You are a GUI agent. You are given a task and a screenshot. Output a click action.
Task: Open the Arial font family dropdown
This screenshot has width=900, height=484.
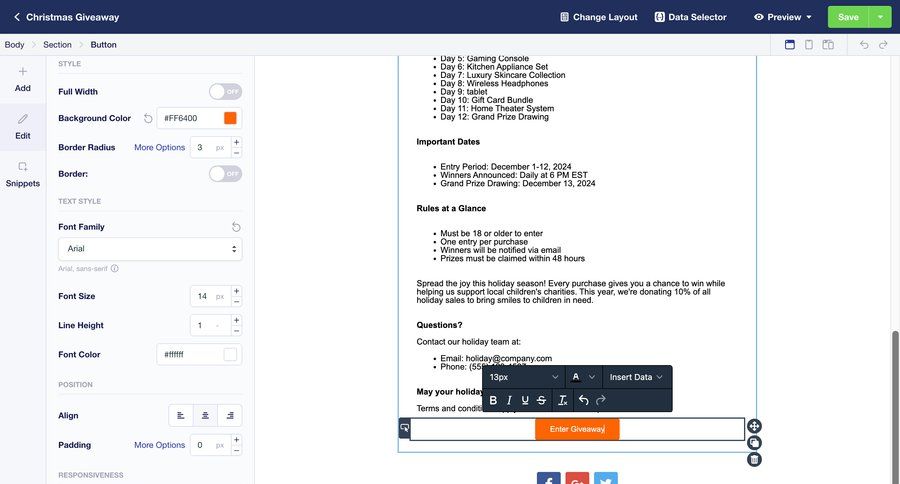(150, 249)
